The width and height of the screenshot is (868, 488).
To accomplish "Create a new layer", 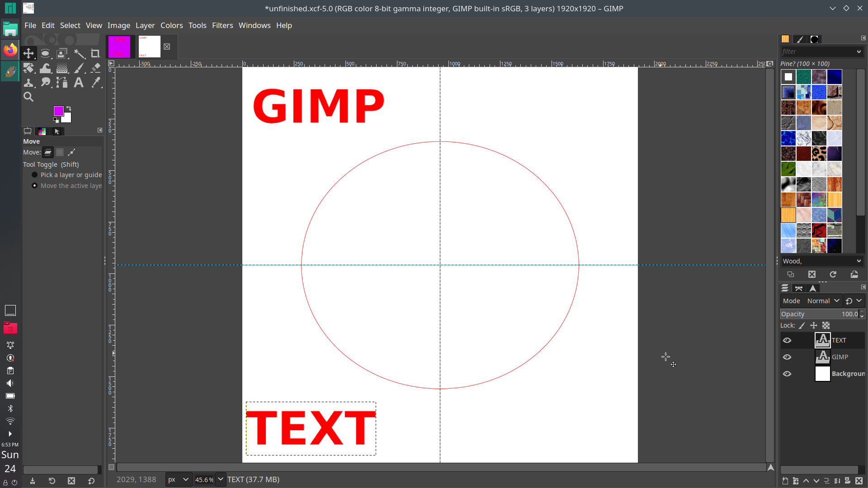I will pyautogui.click(x=785, y=481).
